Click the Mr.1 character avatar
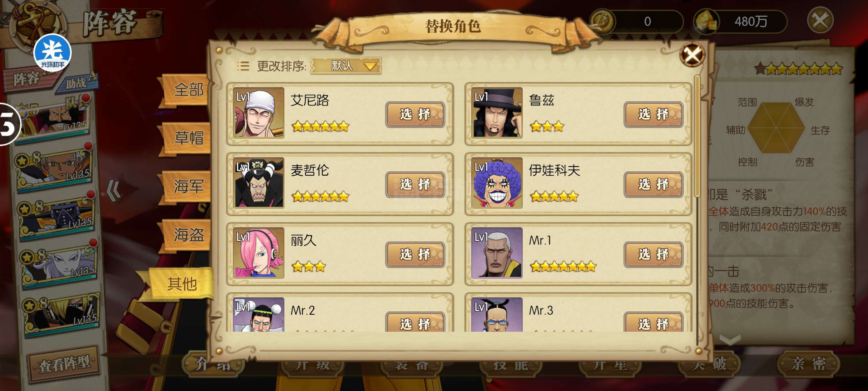Screen dimensions: 868x391 [x=497, y=253]
